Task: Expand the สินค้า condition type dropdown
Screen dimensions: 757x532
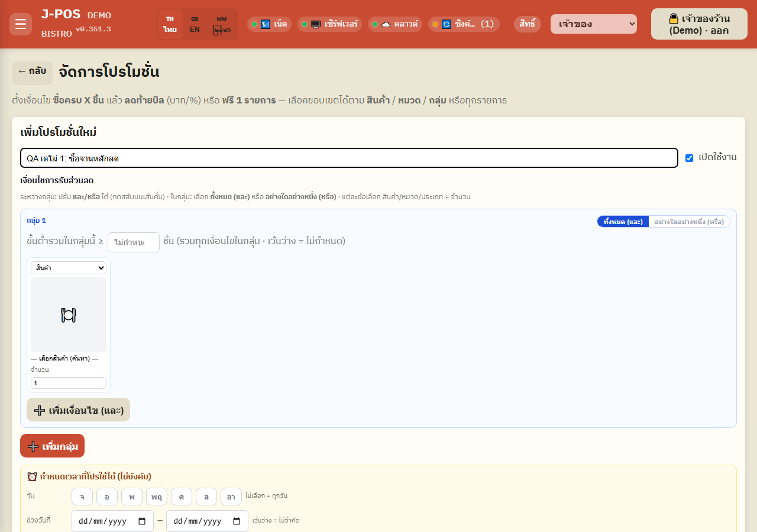Action: tap(69, 268)
